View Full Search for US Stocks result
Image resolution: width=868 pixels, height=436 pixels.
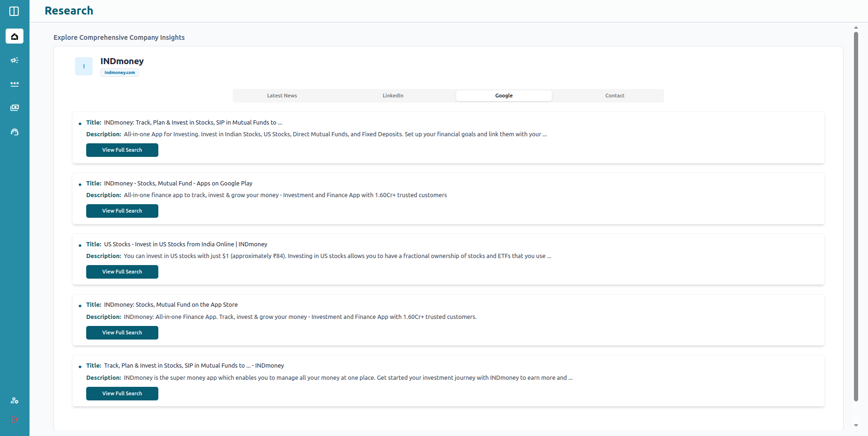pyautogui.click(x=122, y=272)
